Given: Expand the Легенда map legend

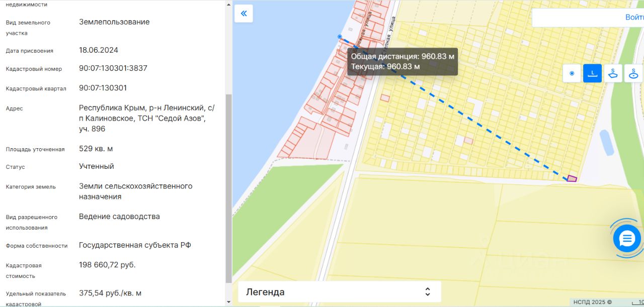Looking at the screenshot, I should [x=340, y=292].
